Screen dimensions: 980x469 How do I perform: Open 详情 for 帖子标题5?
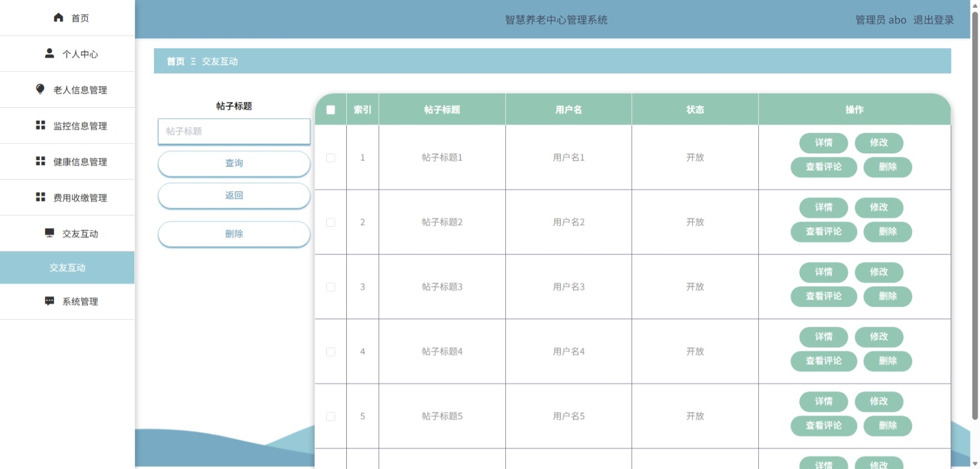click(823, 401)
